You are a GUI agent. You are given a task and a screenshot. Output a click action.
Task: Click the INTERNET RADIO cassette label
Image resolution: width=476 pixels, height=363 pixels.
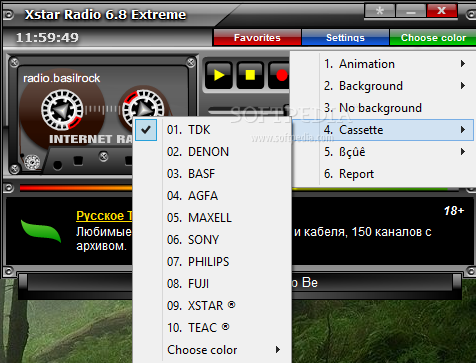point(91,139)
